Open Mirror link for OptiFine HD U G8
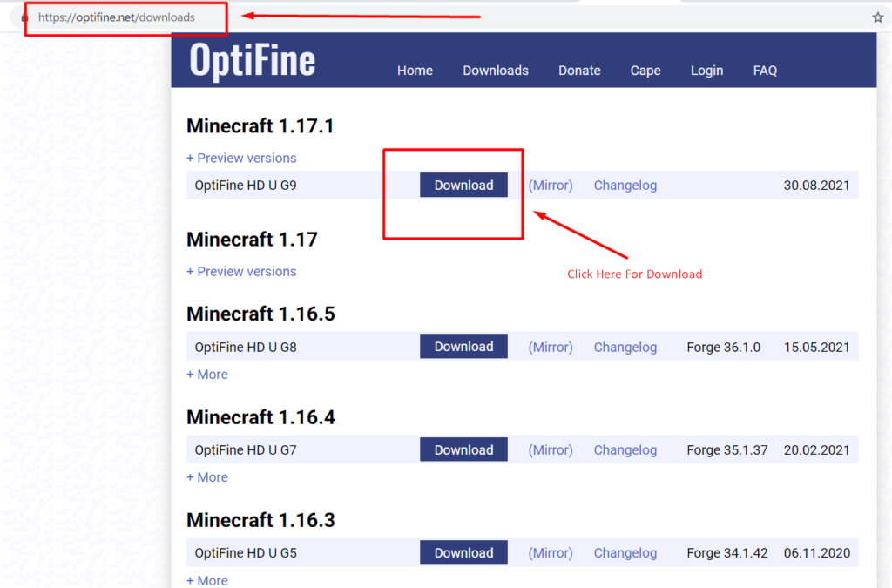 (x=551, y=348)
